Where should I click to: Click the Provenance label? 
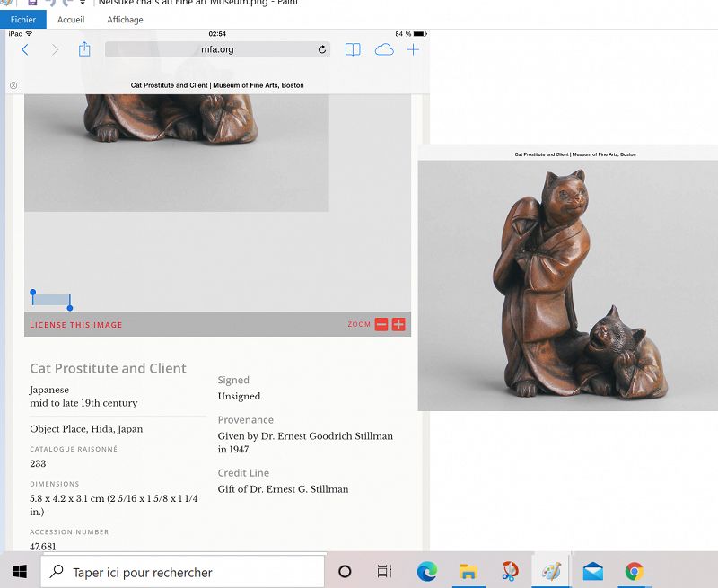pos(245,420)
